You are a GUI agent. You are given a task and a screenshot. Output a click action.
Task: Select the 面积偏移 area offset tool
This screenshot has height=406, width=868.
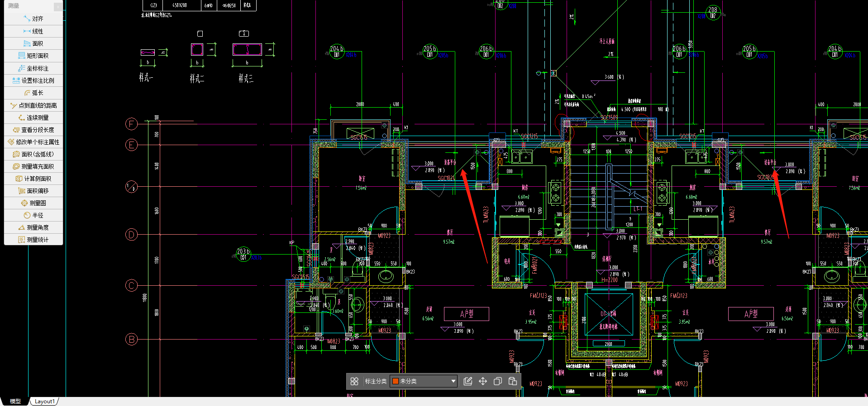point(33,191)
